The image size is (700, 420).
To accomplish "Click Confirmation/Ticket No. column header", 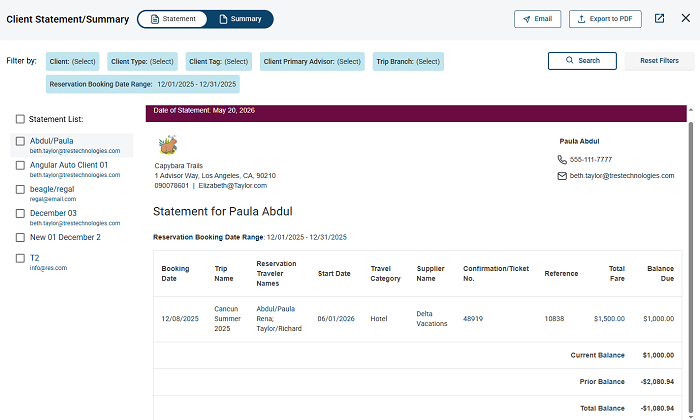I will click(496, 274).
